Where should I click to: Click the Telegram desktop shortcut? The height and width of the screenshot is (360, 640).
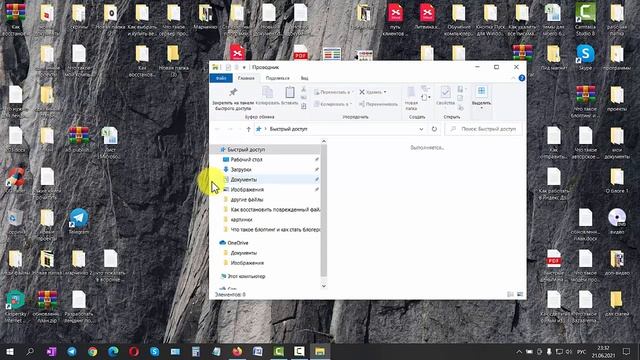coord(79,221)
